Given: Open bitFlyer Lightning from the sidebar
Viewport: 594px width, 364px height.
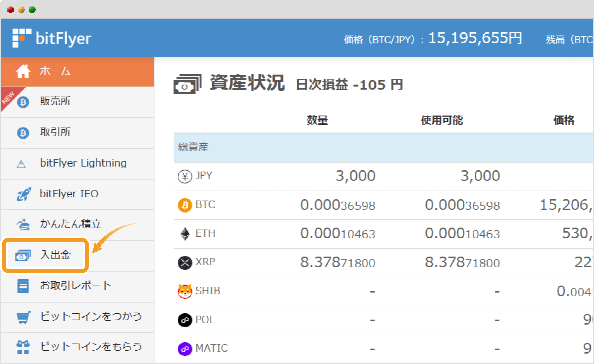Looking at the screenshot, I should (x=83, y=163).
